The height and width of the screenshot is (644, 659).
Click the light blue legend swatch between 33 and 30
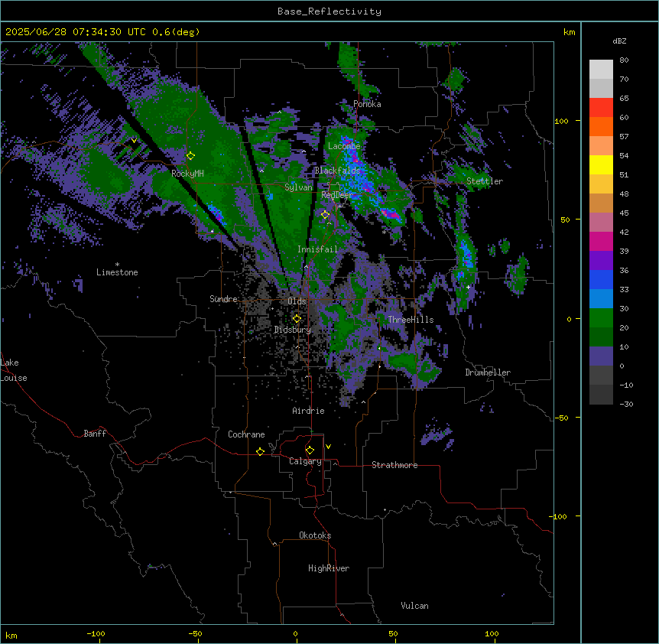[601, 299]
